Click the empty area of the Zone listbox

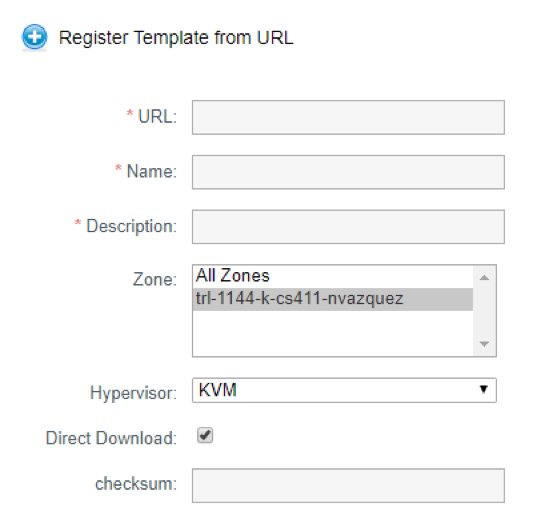pyautogui.click(x=333, y=333)
